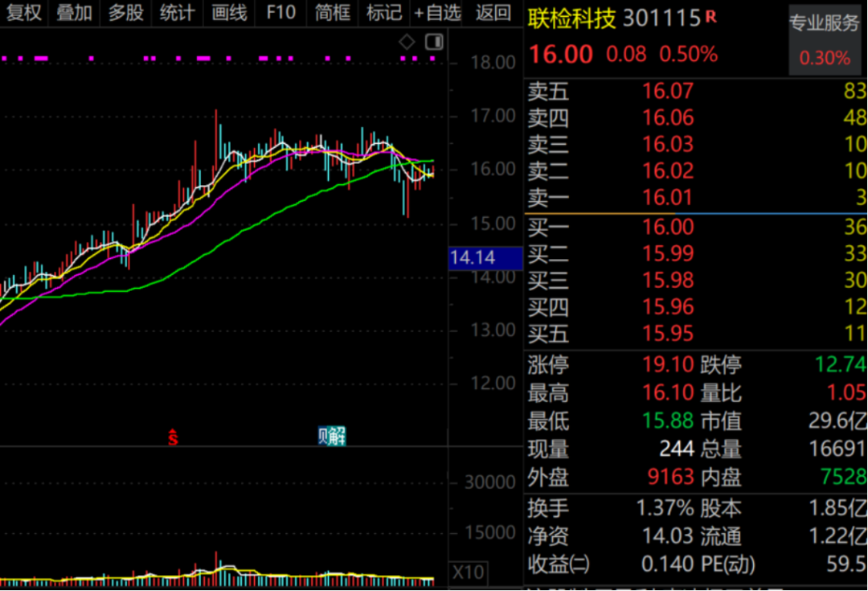Toggle the side panel layout icon
The height and width of the screenshot is (591, 868).
(x=434, y=42)
